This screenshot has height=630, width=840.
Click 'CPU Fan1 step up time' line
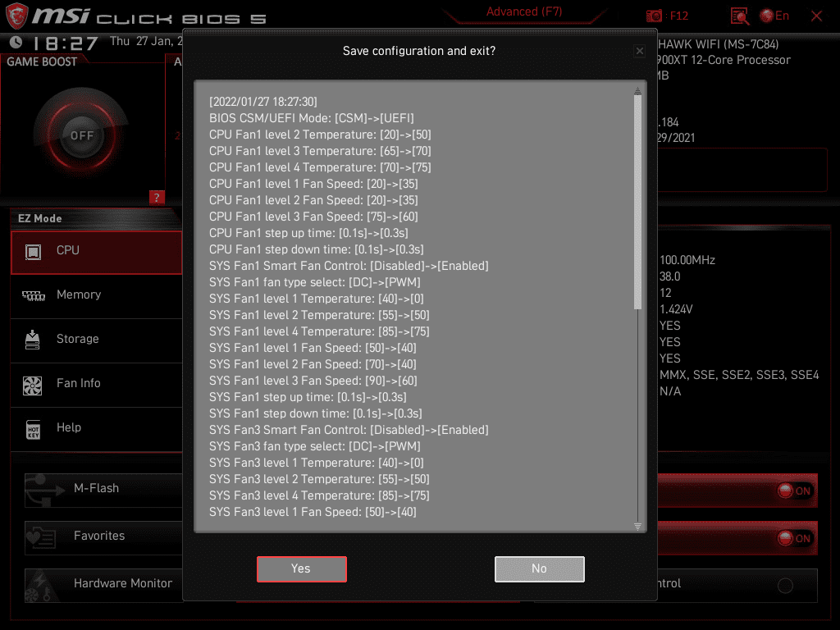[308, 234]
